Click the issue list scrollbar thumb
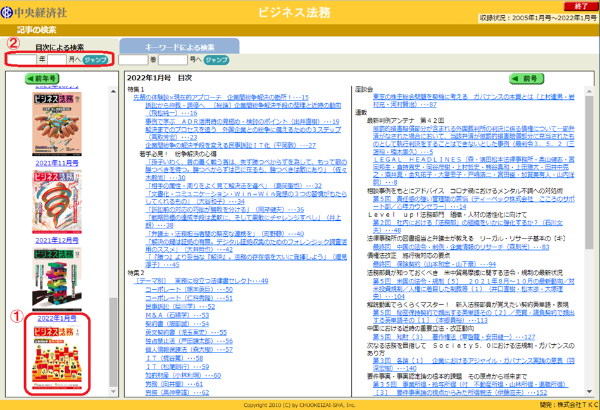The width and height of the screenshot is (600, 410). [113, 342]
